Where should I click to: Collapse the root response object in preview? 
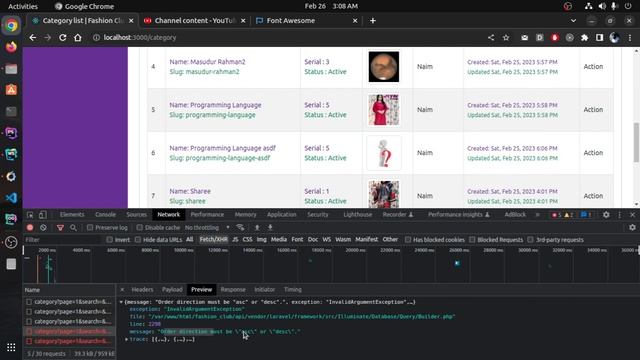click(121, 302)
